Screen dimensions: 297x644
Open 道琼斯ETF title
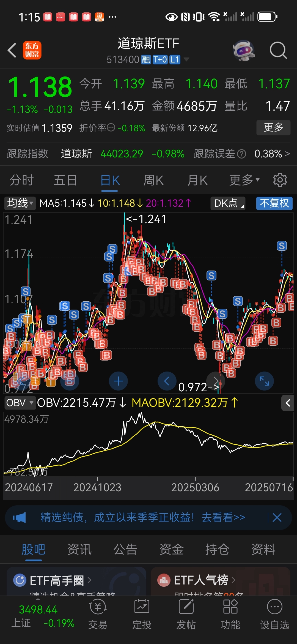148,43
